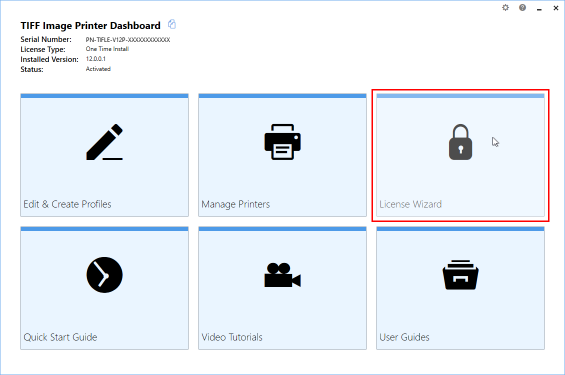The width and height of the screenshot is (565, 375).
Task: Open the Edit & Create Profiles tile
Action: 104,155
